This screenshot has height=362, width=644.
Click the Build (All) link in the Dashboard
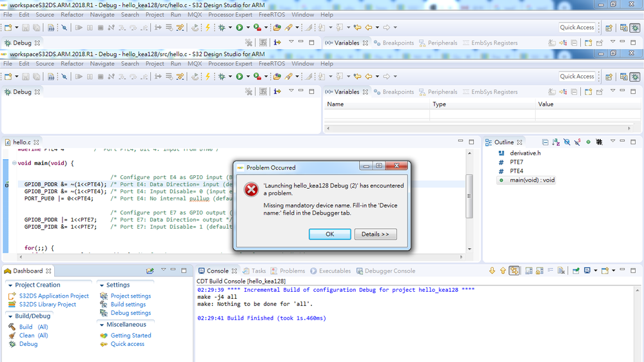34,327
